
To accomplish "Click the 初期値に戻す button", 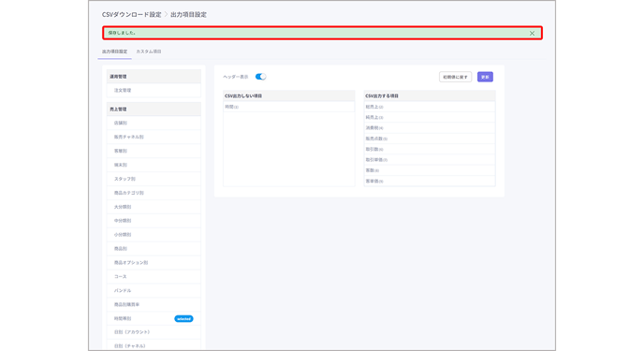I will (x=455, y=77).
